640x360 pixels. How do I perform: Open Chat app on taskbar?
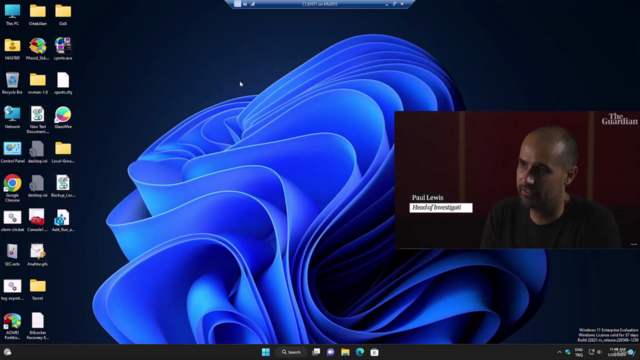331,352
